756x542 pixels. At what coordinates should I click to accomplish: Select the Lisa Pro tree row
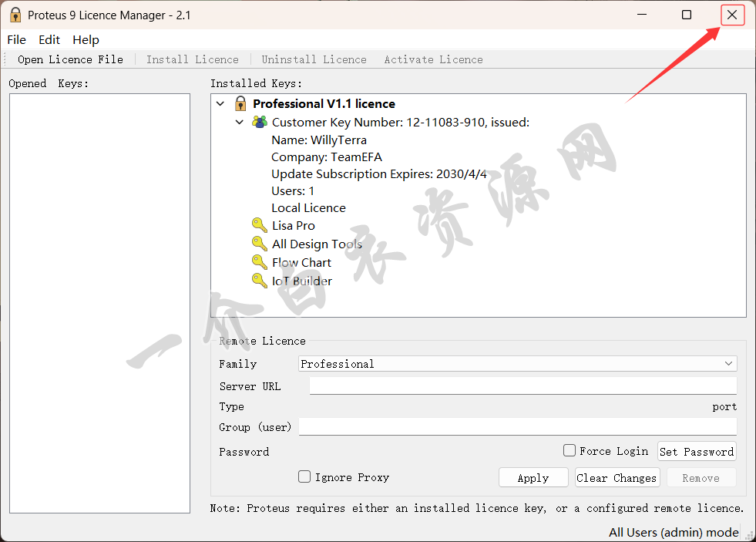click(x=293, y=225)
